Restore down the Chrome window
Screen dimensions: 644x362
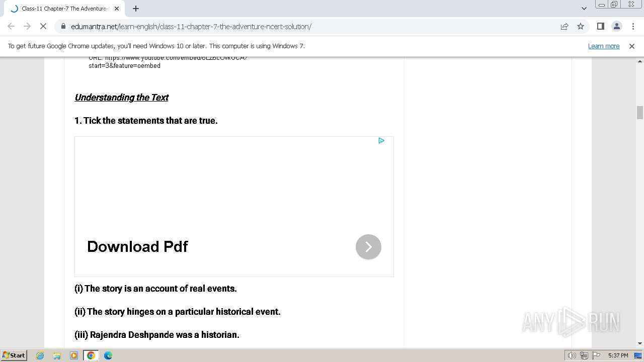(614, 5)
